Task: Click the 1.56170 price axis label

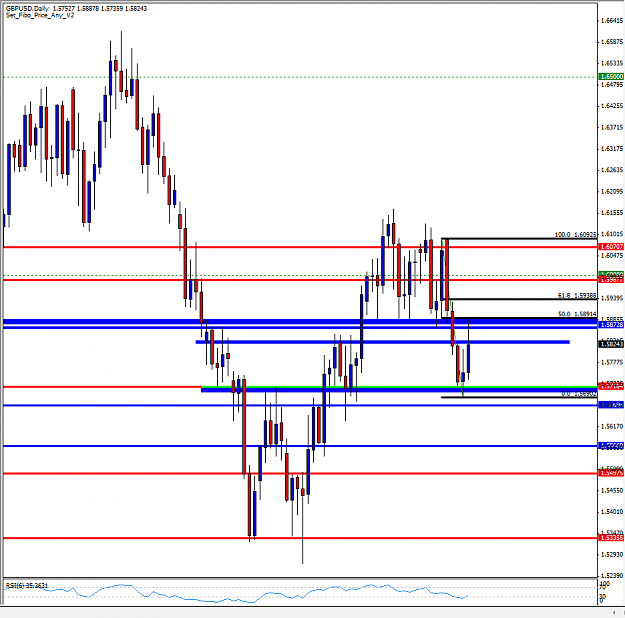Action: coord(612,426)
